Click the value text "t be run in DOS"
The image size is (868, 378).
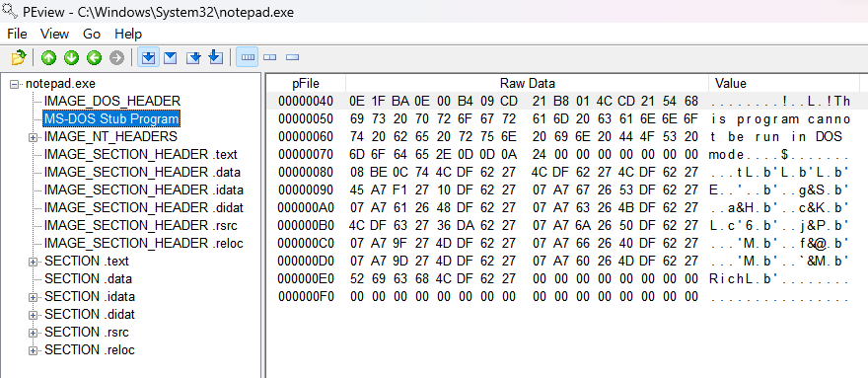click(x=776, y=136)
